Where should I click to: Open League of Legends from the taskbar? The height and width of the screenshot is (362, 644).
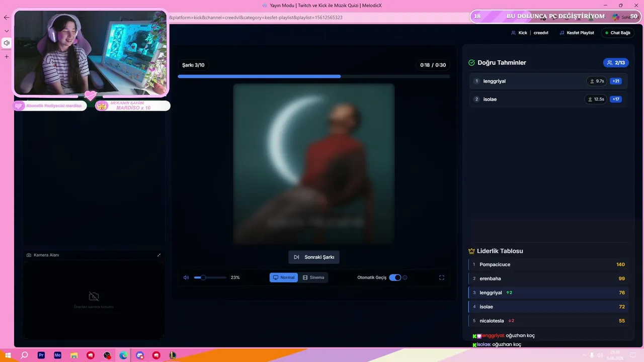173,355
